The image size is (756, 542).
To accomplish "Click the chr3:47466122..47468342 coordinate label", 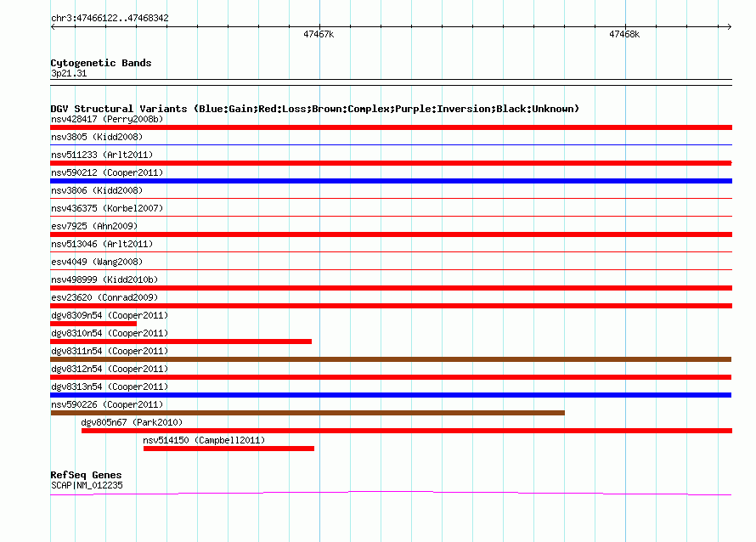I will coord(110,19).
